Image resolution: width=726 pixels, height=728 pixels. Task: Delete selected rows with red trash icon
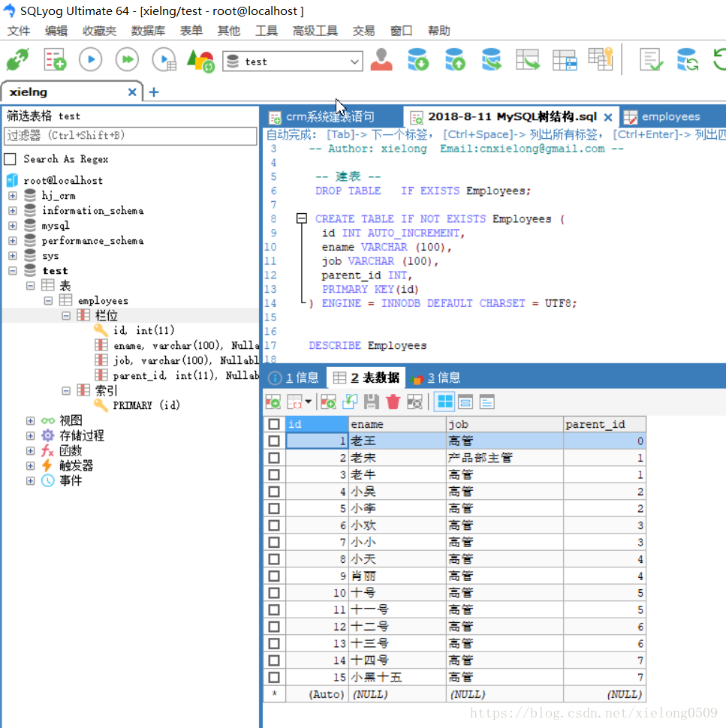pos(393,402)
